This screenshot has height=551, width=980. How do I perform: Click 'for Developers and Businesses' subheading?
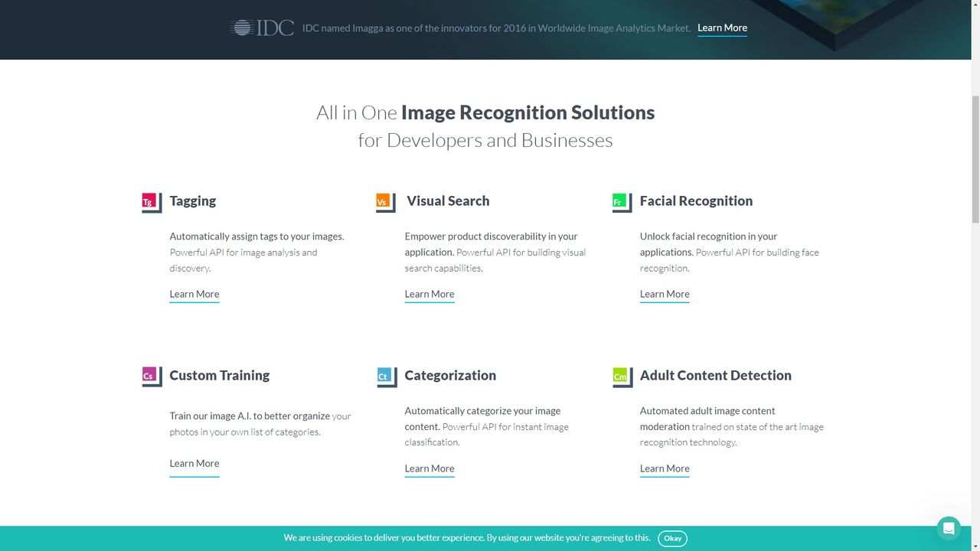485,141
